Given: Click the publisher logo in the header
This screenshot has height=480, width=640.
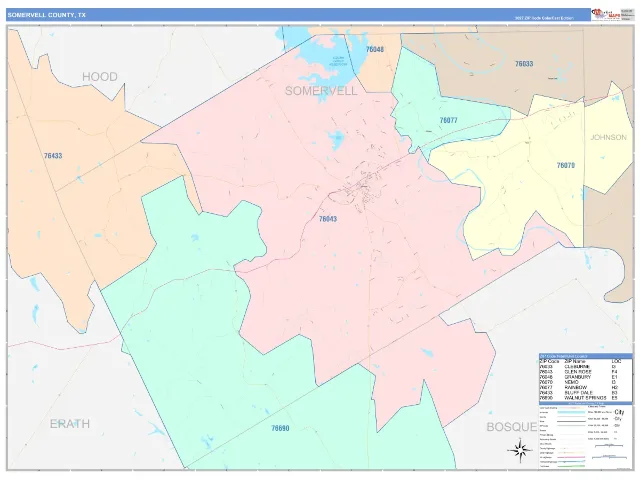Looking at the screenshot, I should pos(606,14).
